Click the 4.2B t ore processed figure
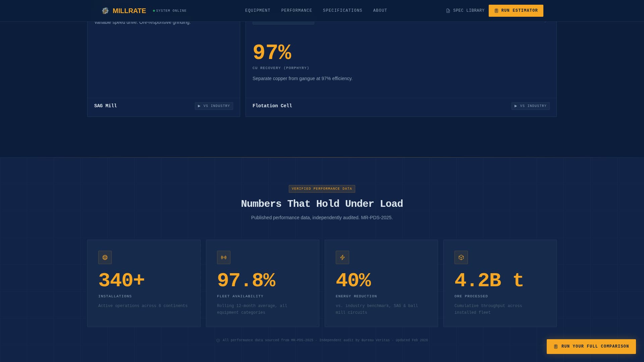The image size is (644, 362). 489,281
